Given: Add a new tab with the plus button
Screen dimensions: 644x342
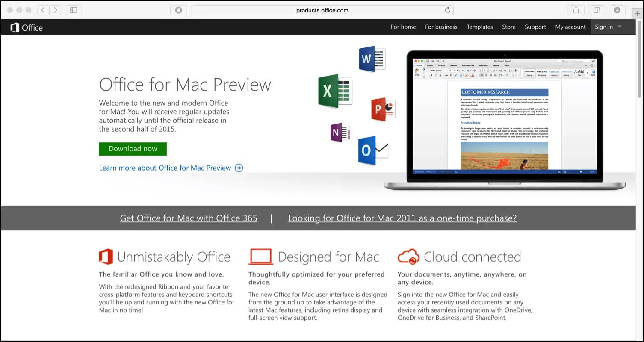Looking at the screenshot, I should pos(638,13).
